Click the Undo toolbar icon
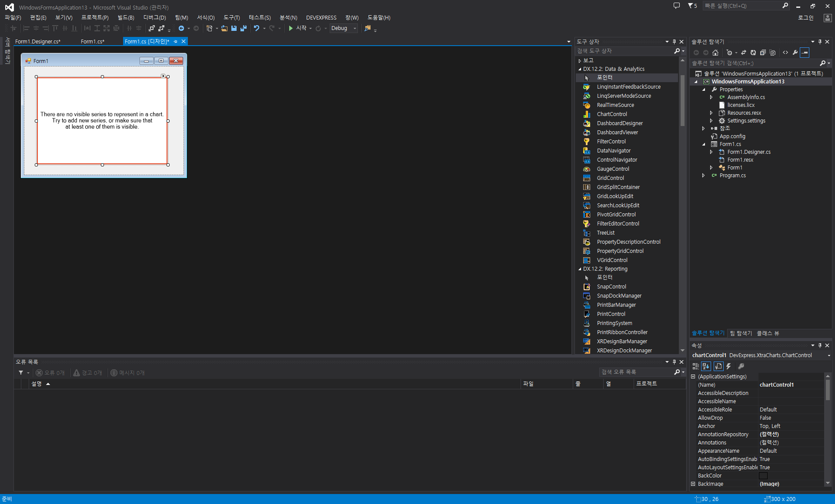Viewport: 835px width, 504px height. pyautogui.click(x=257, y=28)
